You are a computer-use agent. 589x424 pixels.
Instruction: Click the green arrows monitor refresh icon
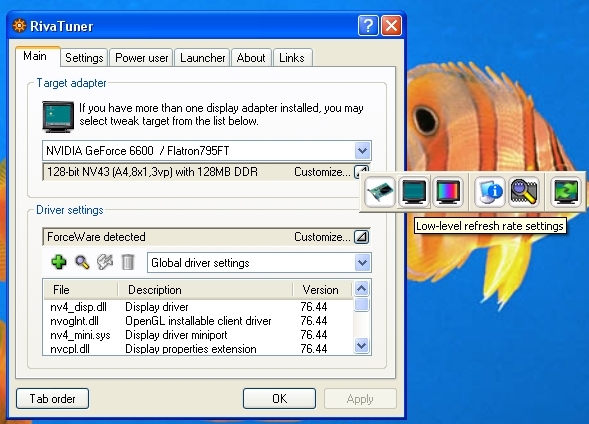[x=565, y=192]
